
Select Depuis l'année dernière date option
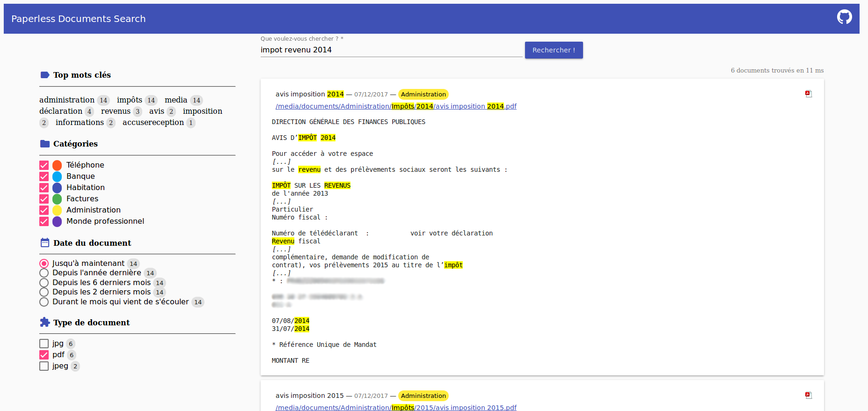click(44, 273)
